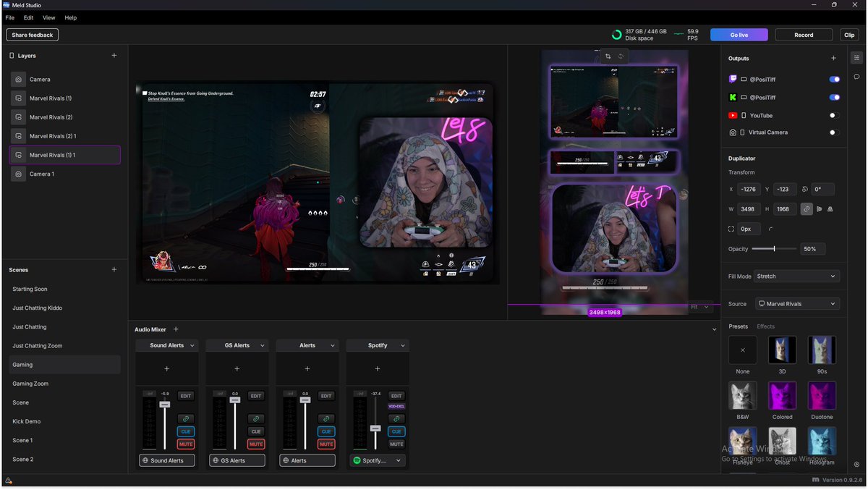Enable the Virtual Camera output switch
This screenshot has height=490, width=868.
pyautogui.click(x=835, y=132)
